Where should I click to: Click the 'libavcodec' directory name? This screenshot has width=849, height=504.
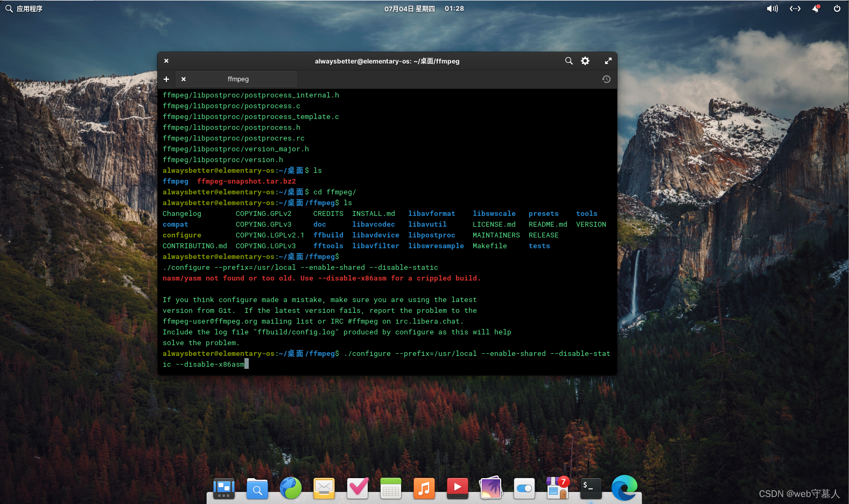374,225
